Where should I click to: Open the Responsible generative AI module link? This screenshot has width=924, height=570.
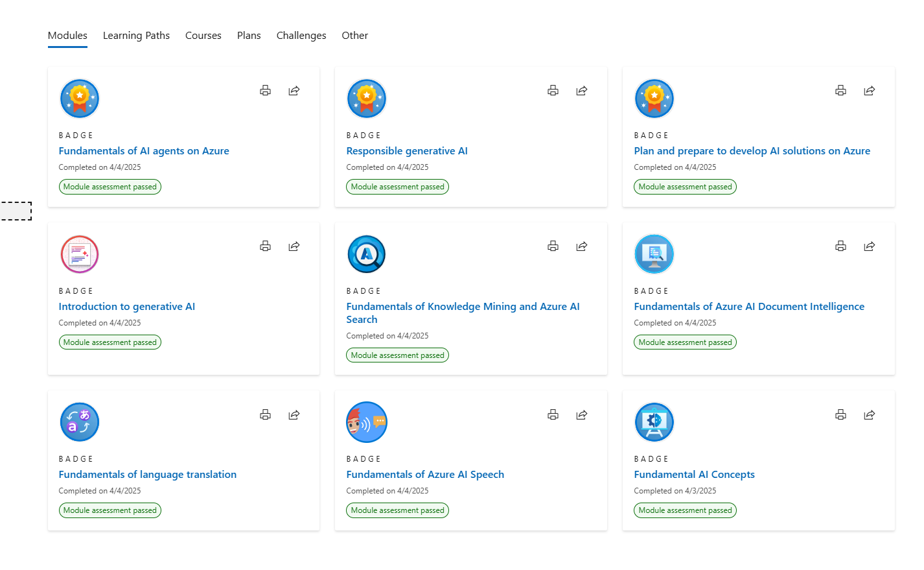coord(407,151)
